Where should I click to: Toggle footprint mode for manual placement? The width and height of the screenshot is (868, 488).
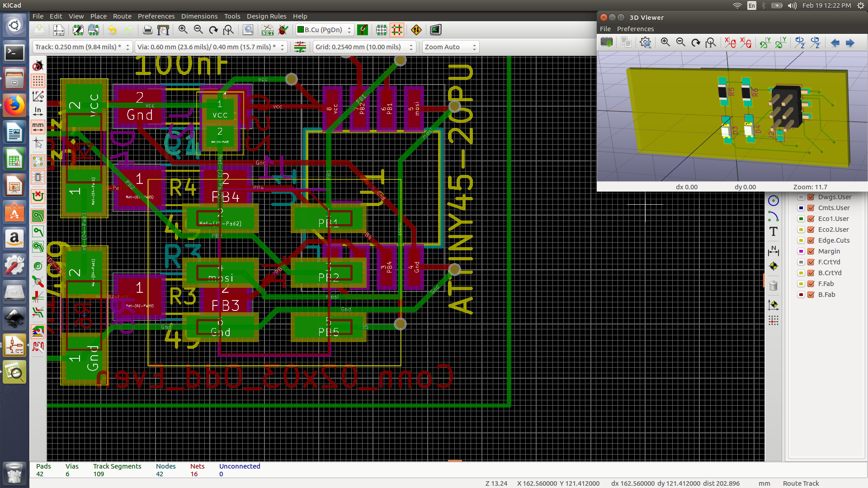(382, 30)
